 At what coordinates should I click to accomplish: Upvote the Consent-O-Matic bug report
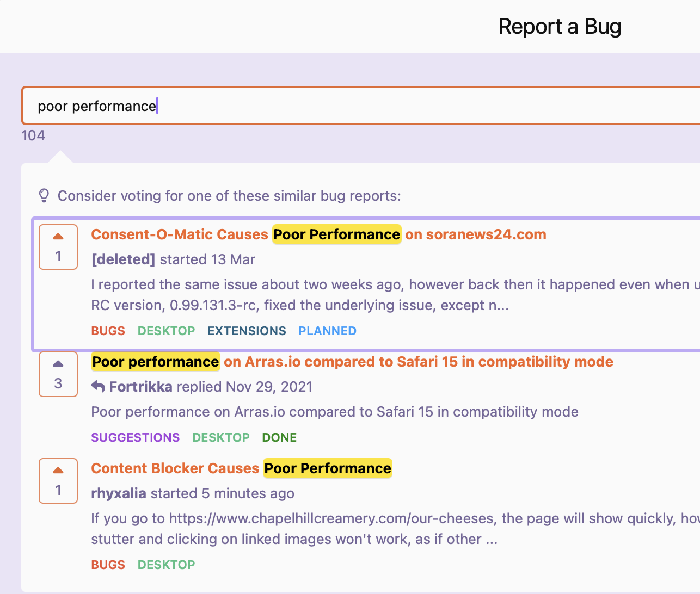click(58, 237)
